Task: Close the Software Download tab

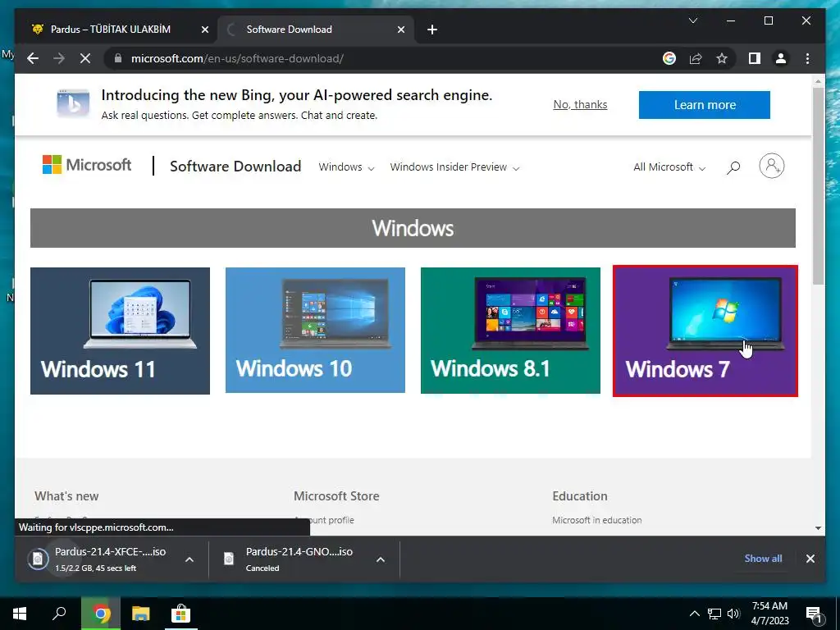Action: point(400,30)
